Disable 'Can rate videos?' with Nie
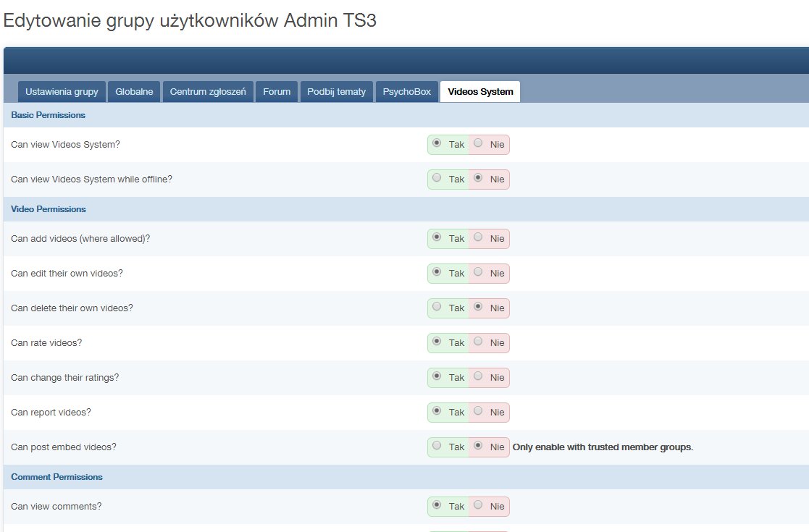The width and height of the screenshot is (809, 532). click(x=478, y=342)
